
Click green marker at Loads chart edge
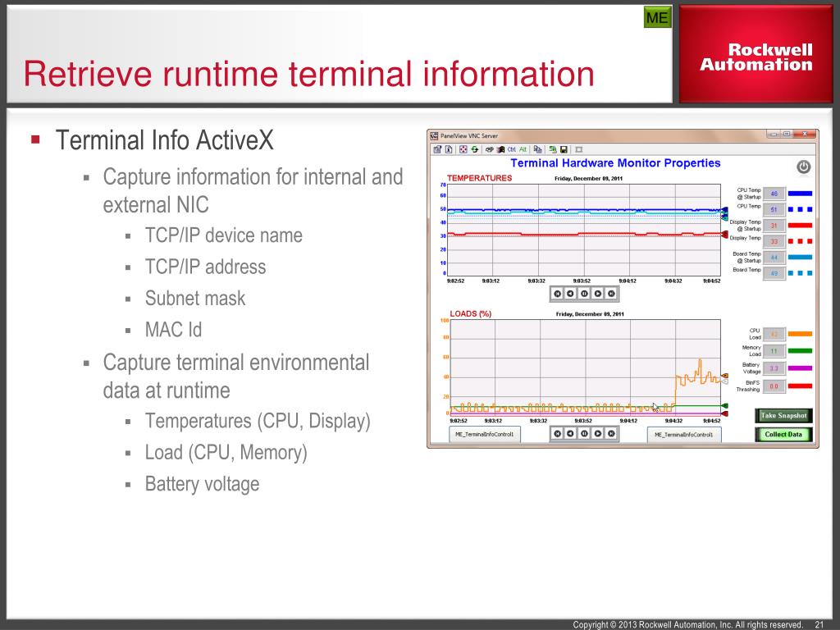[725, 405]
